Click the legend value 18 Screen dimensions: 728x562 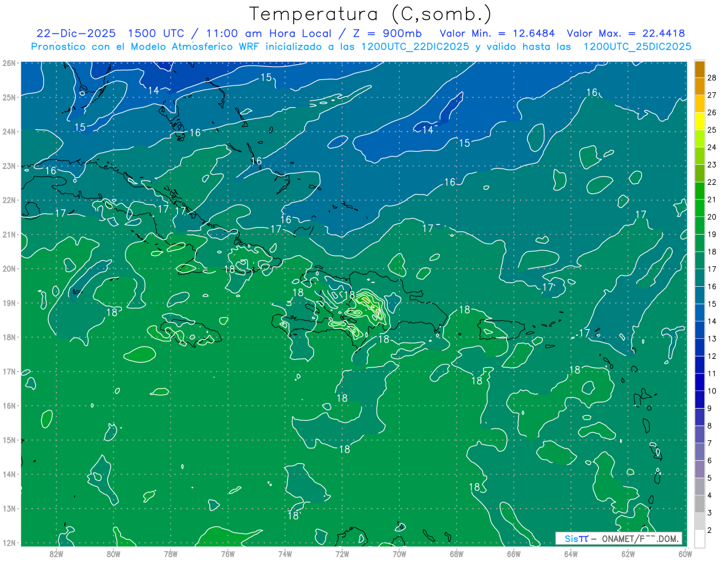[x=712, y=252]
